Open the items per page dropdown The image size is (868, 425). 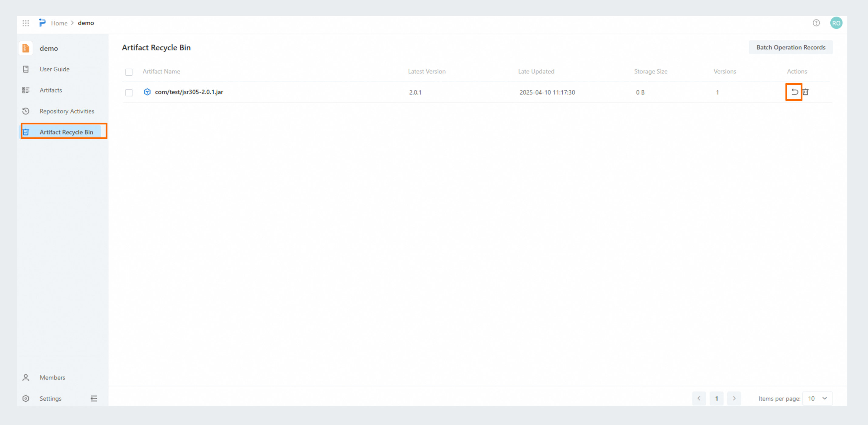pos(817,398)
